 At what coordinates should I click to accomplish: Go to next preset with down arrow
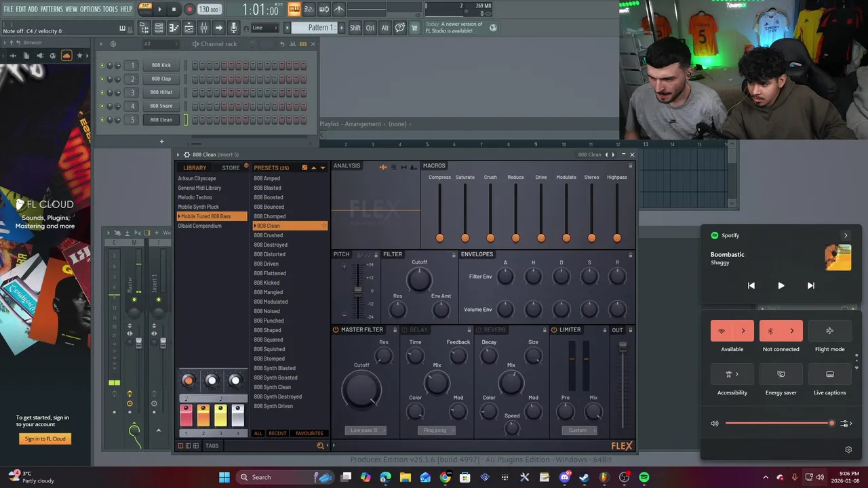click(323, 167)
